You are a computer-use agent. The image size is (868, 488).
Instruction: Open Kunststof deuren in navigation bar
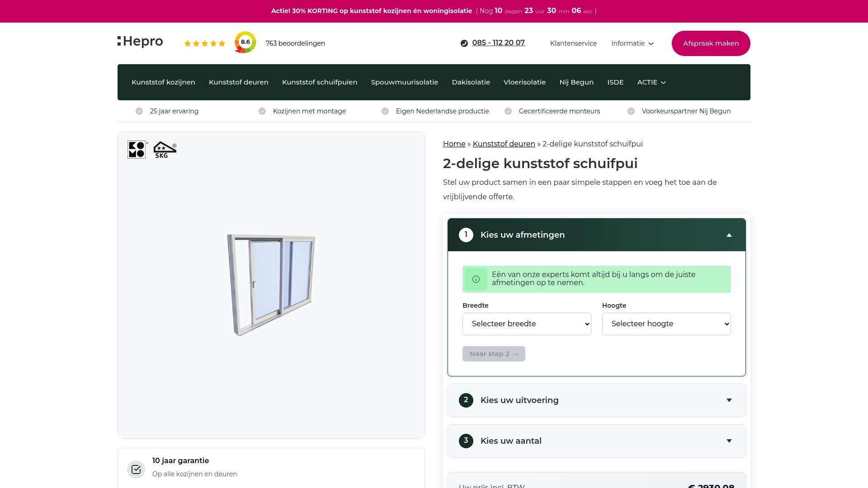pyautogui.click(x=239, y=82)
